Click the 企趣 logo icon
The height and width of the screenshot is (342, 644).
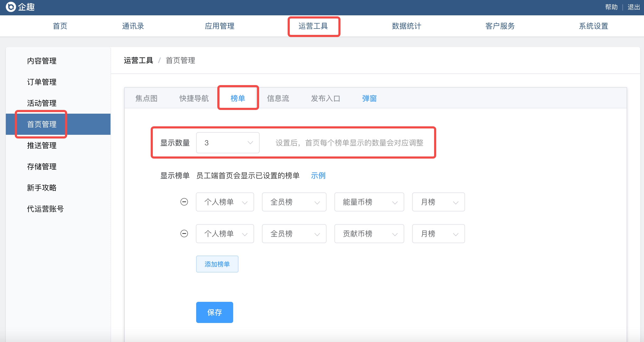tap(11, 7)
